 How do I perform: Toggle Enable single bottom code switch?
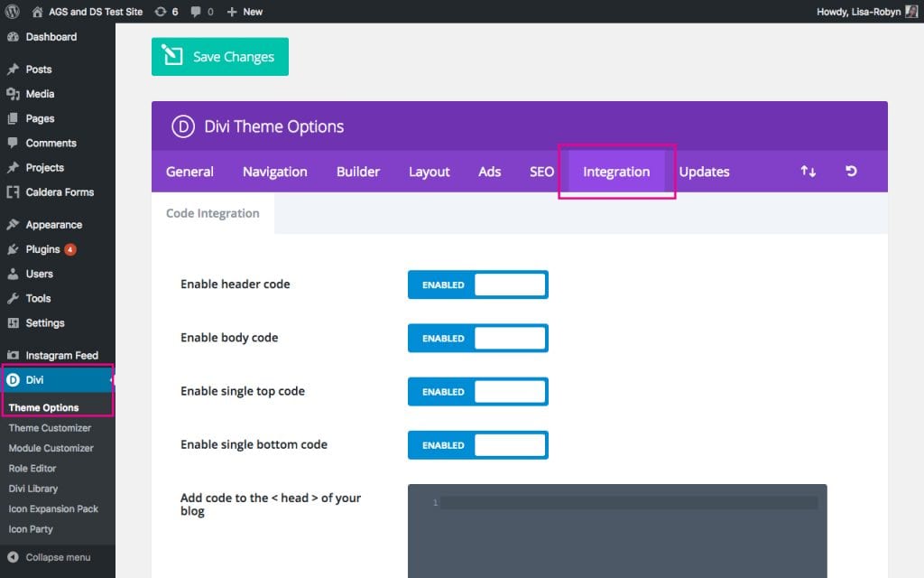(478, 444)
